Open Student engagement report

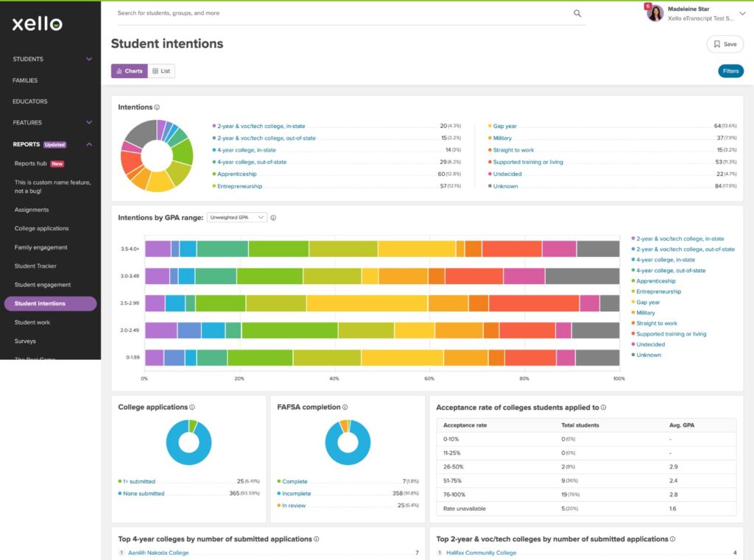pos(42,285)
